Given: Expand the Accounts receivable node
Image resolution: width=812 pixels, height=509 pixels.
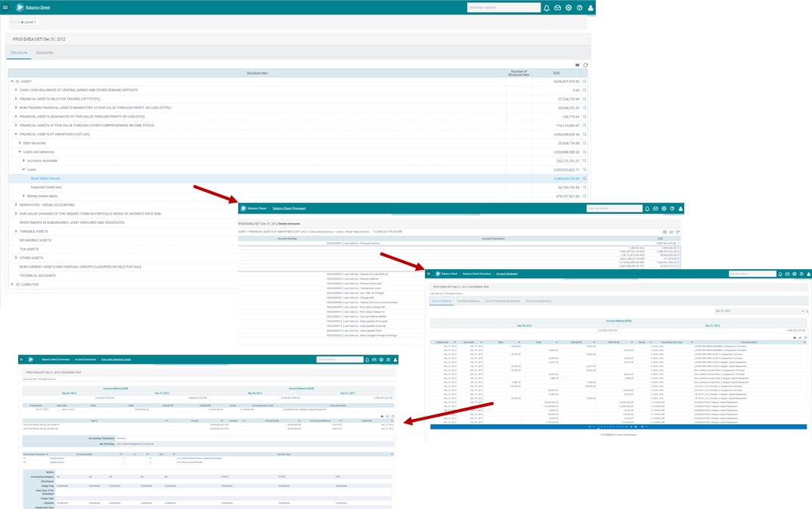Looking at the screenshot, I should click(x=23, y=160).
